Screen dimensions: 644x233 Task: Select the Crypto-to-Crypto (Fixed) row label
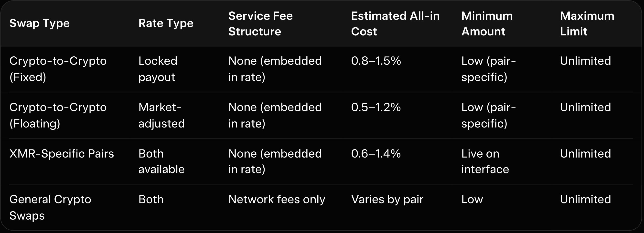(x=58, y=69)
